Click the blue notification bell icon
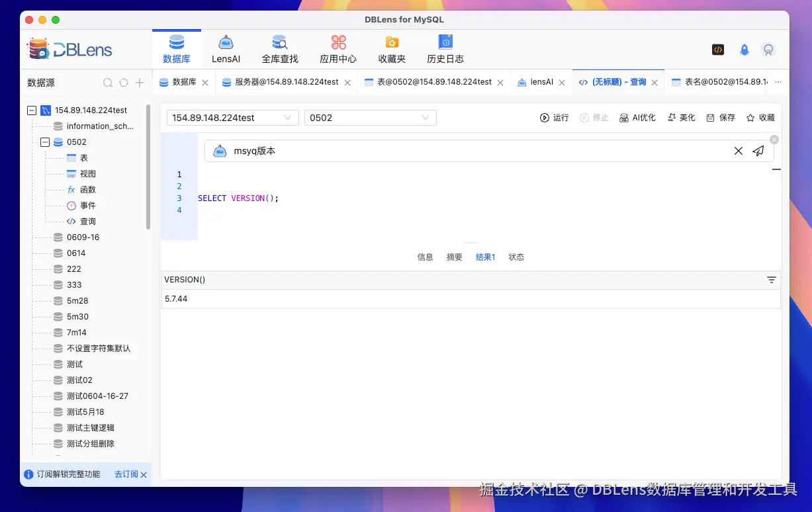 [x=744, y=50]
